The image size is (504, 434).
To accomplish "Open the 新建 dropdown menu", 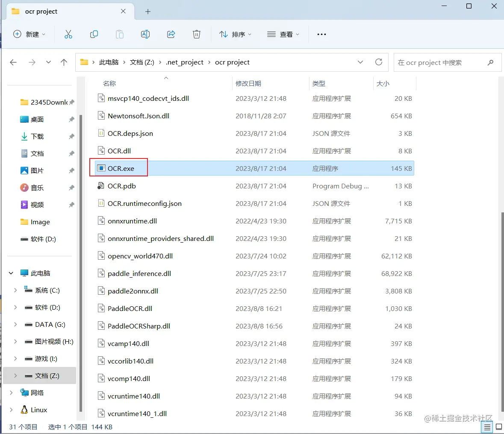I will [x=29, y=34].
